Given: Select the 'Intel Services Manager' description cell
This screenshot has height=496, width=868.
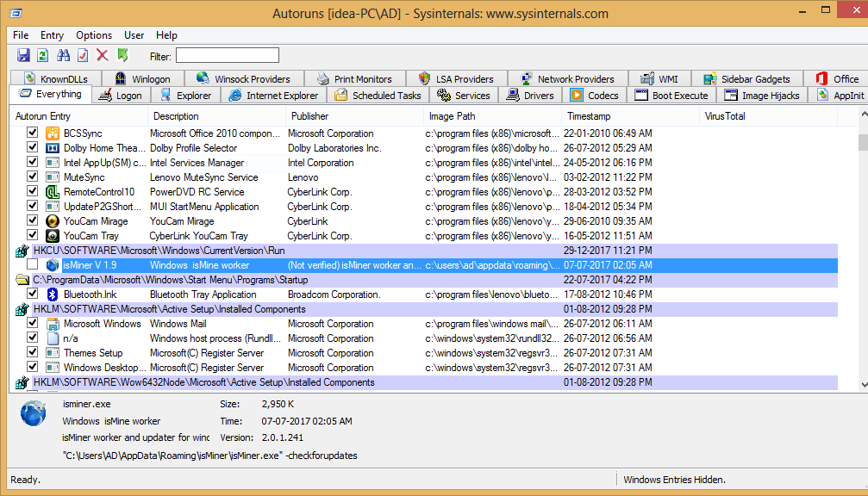Looking at the screenshot, I should pyautogui.click(x=197, y=163).
